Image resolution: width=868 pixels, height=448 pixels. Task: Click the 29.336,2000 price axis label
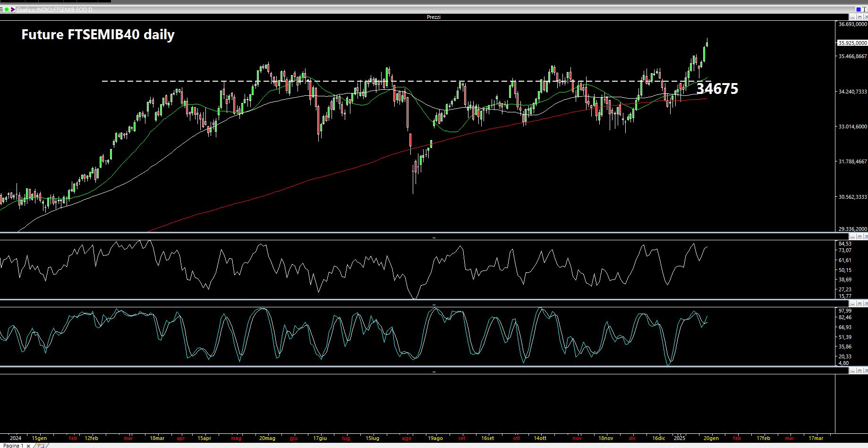(853, 229)
